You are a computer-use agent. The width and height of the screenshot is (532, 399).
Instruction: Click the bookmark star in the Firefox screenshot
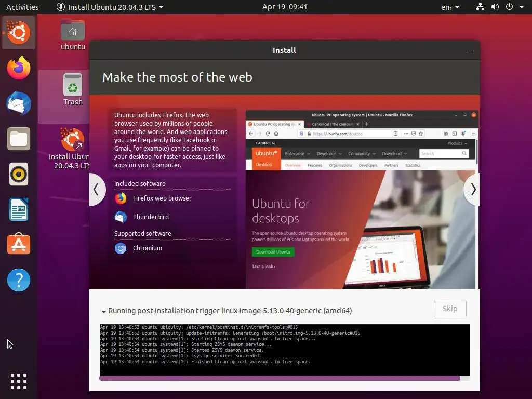tap(421, 134)
